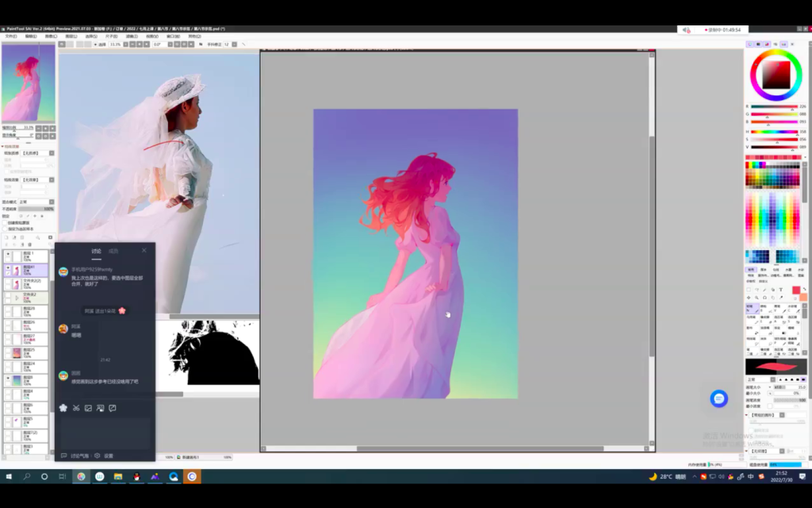Click the image upload icon in chat
Screen dimensions: 812x508
(x=88, y=408)
